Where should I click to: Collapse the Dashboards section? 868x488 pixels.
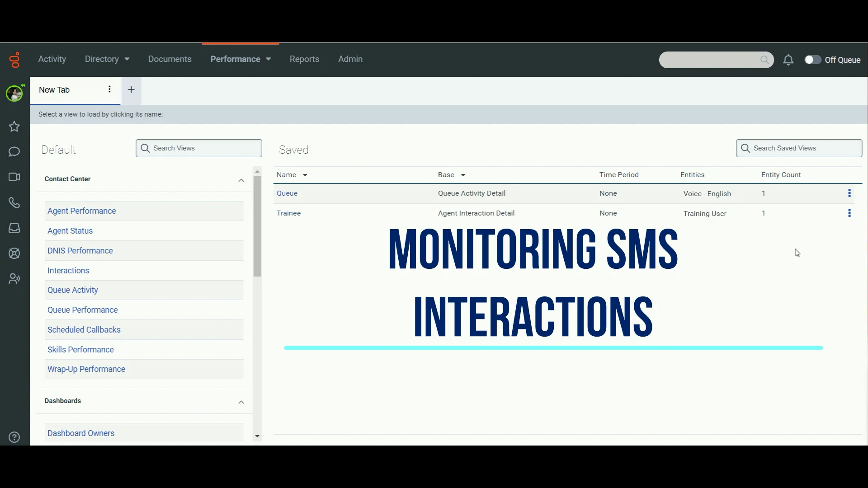[241, 402]
